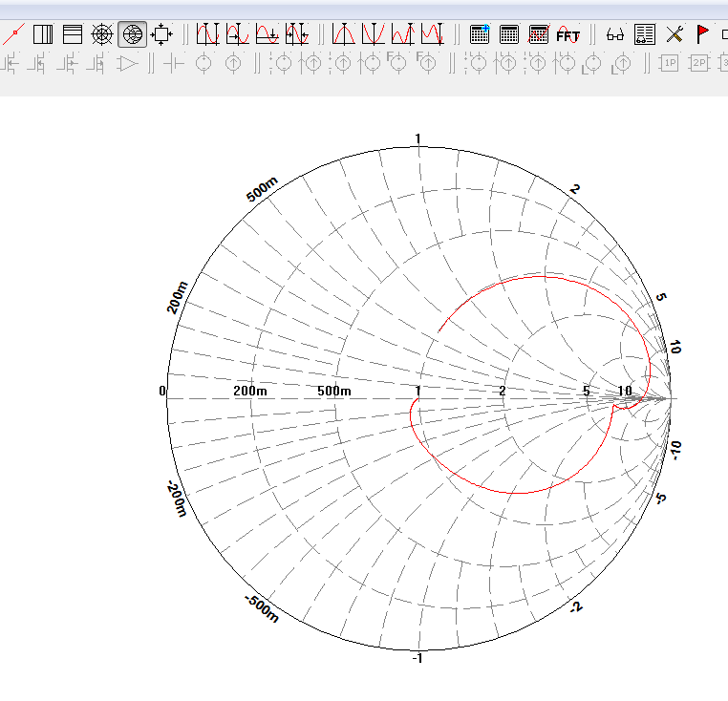Click the '-1' label below the chart
This screenshot has width=728, height=701.
418,658
